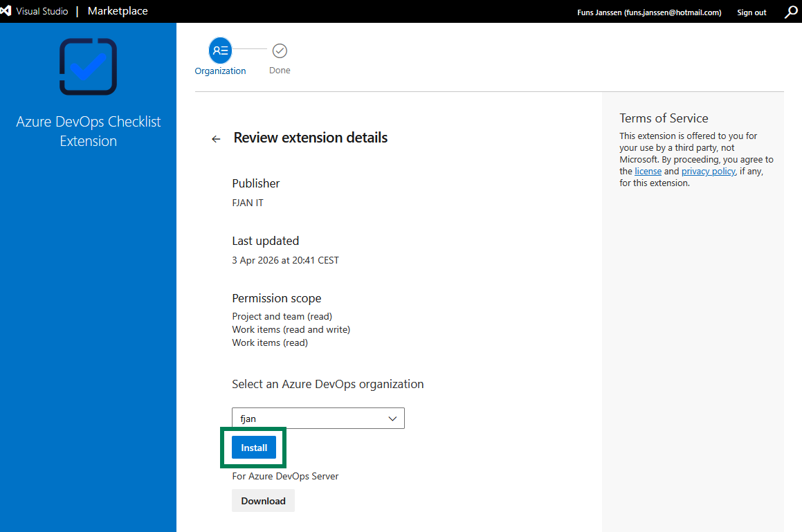This screenshot has height=532, width=802.
Task: Open the extension license link
Action: 648,170
